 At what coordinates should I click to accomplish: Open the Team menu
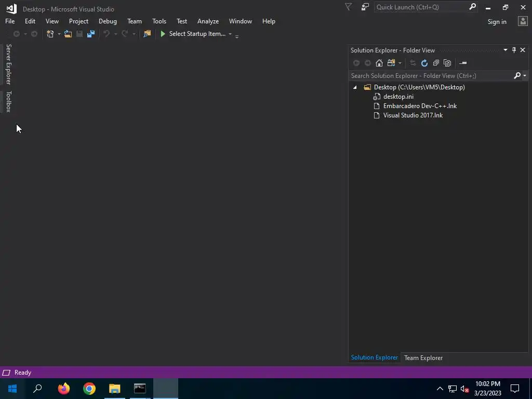135,21
